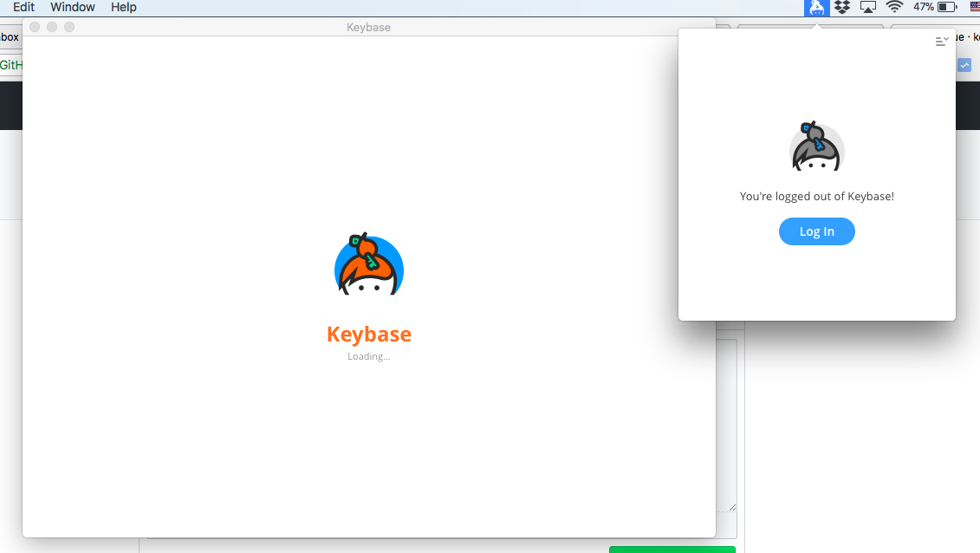Check battery status at 47%
This screenshot has height=553, width=980.
pos(931,8)
